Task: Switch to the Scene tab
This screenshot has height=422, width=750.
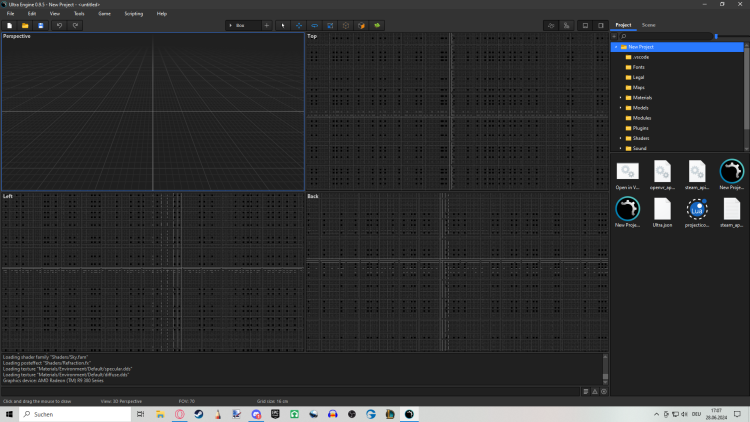Action: pos(649,24)
